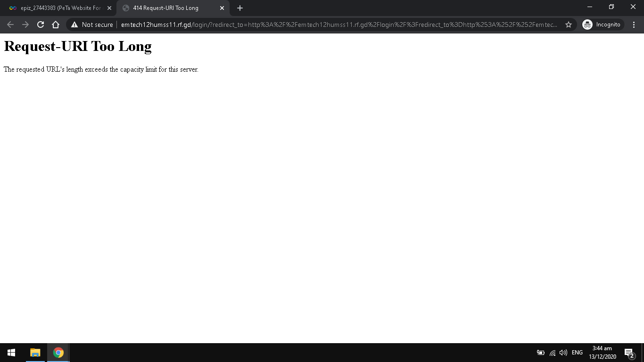Viewport: 644px width, 362px height.
Task: Close the epiz_27443383 tab
Action: (109, 8)
